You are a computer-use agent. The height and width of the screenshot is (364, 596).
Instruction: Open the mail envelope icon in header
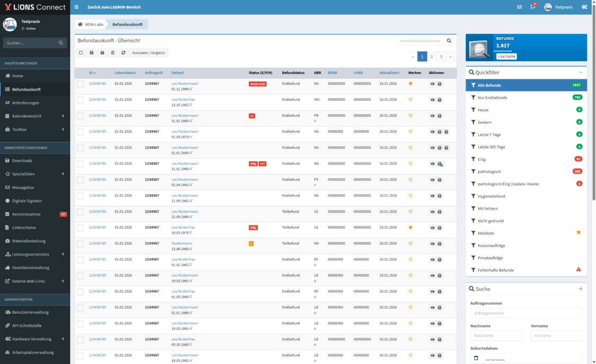tap(519, 7)
